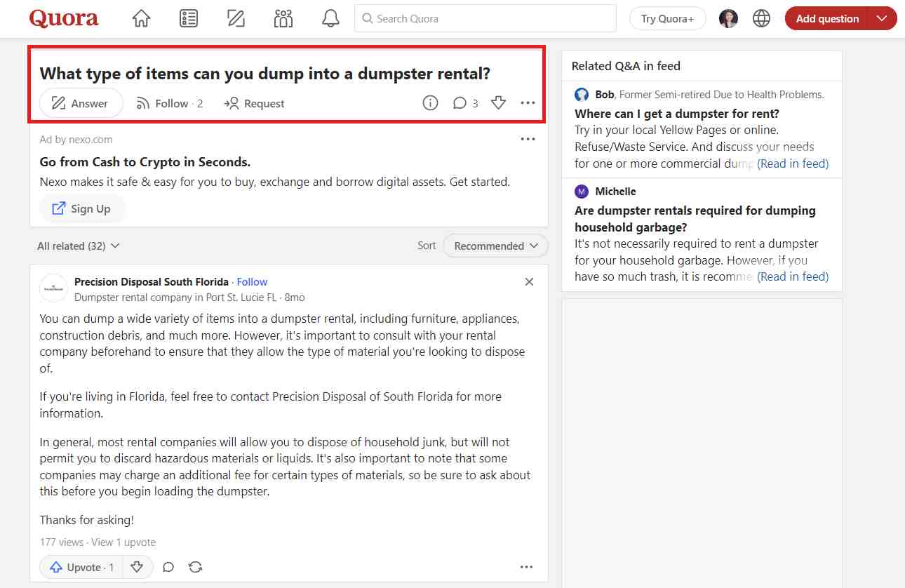Open the Spaces people icon
The width and height of the screenshot is (905, 588).
click(283, 19)
